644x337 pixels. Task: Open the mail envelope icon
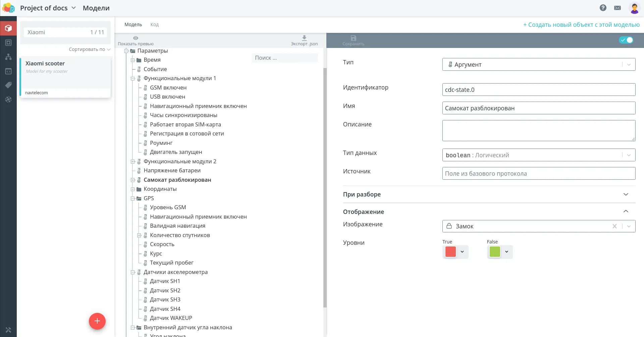click(617, 8)
